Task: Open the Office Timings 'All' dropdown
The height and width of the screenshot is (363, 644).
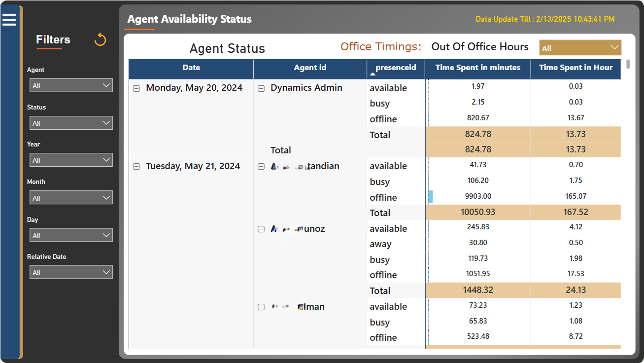Action: tap(580, 48)
